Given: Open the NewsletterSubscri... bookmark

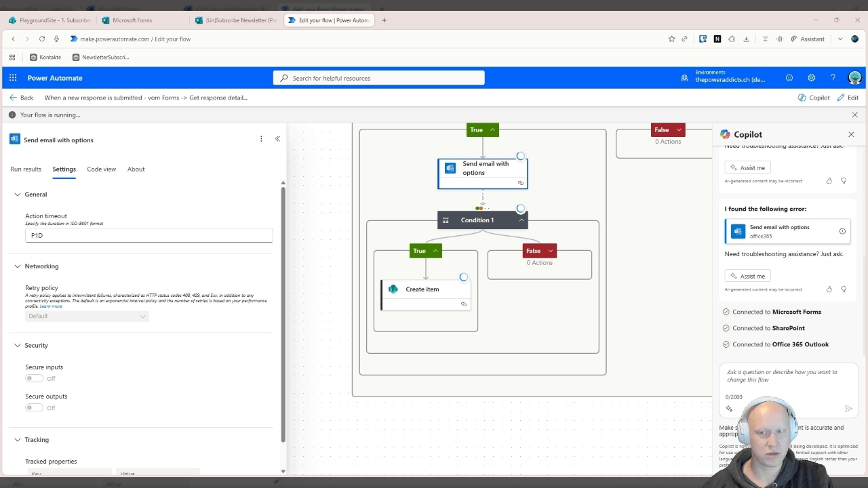Looking at the screenshot, I should pos(100,57).
